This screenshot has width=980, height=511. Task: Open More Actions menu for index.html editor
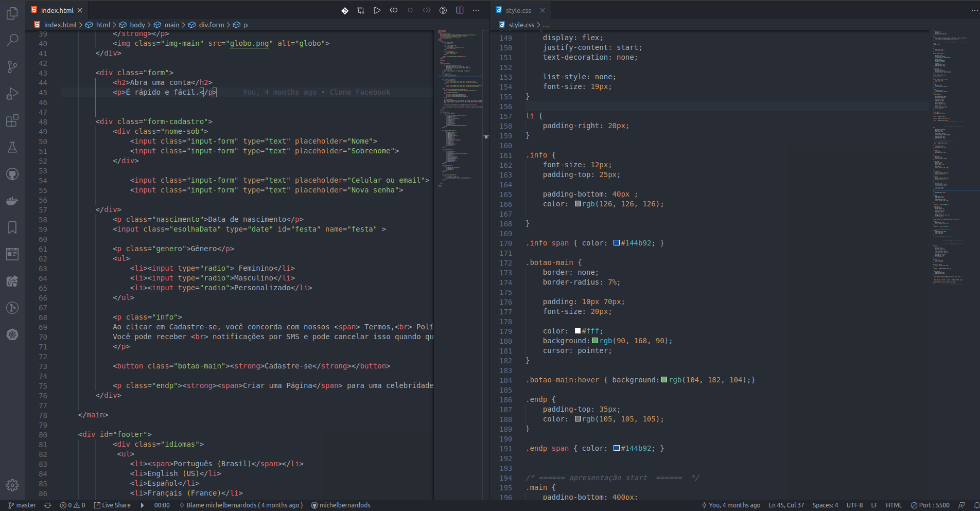pyautogui.click(x=476, y=10)
